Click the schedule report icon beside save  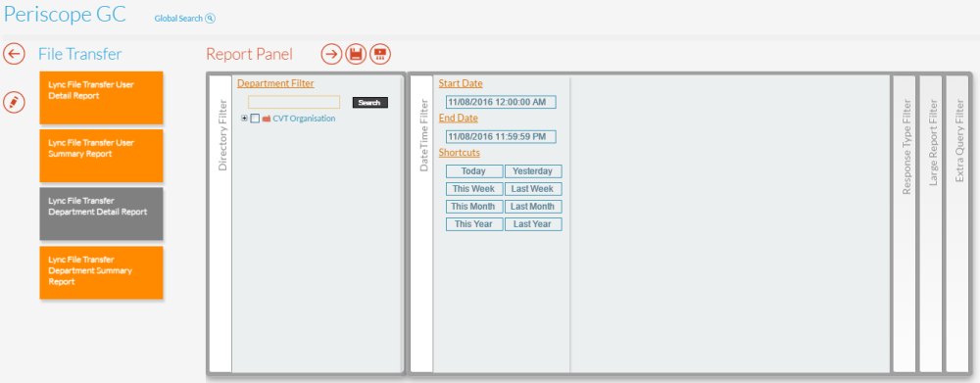tap(380, 54)
